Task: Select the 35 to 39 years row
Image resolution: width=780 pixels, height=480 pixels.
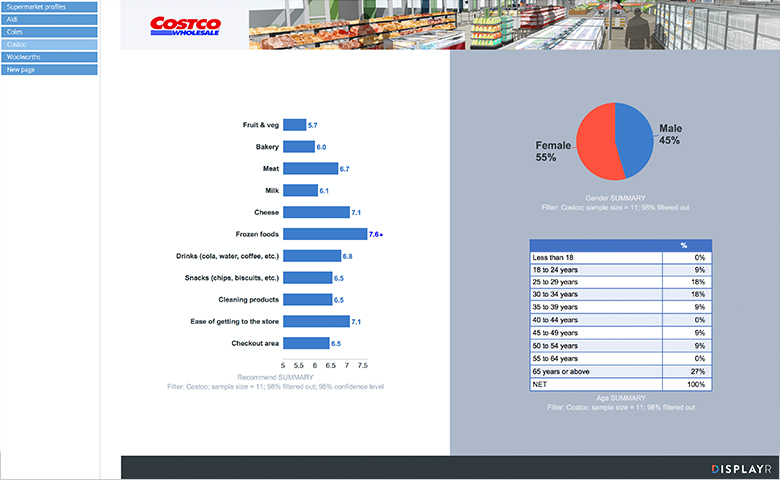Action: coord(621,307)
